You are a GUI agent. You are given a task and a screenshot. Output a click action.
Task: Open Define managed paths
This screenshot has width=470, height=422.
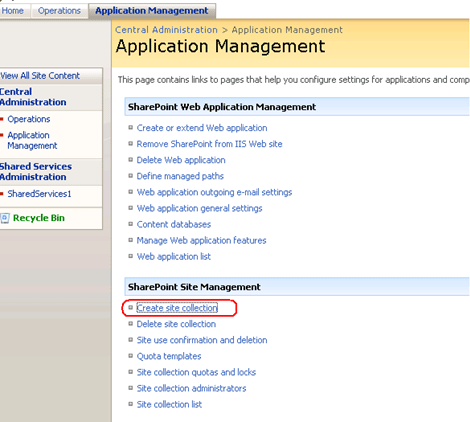click(180, 176)
